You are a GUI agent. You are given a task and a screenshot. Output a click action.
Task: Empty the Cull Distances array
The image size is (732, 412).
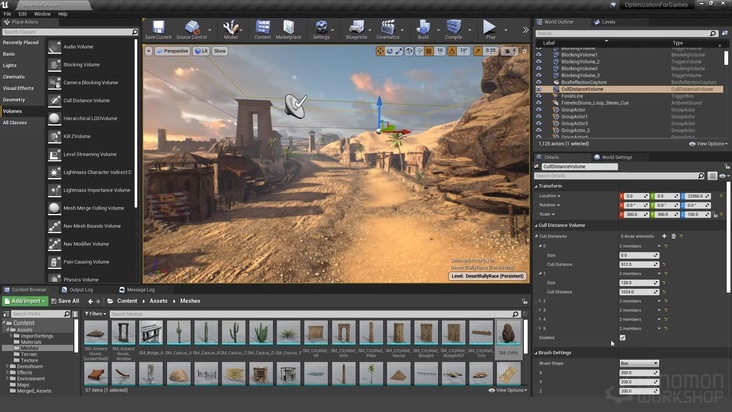(673, 236)
